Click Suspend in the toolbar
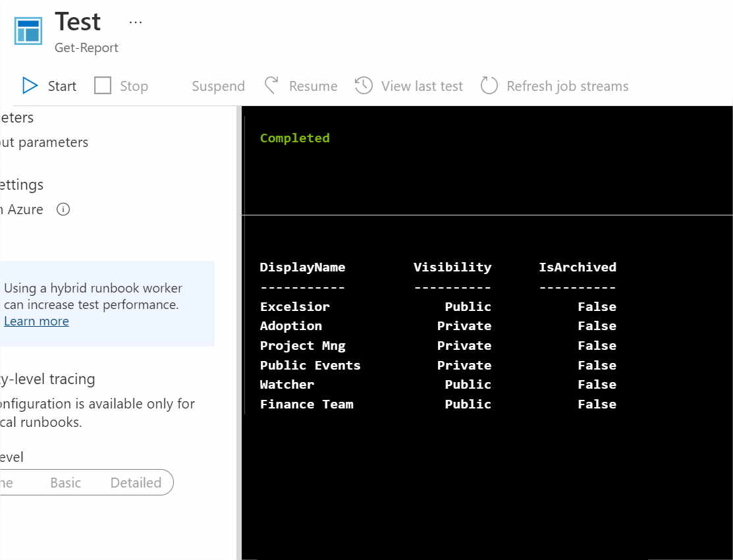Screen dimensions: 733x560 pos(218,86)
